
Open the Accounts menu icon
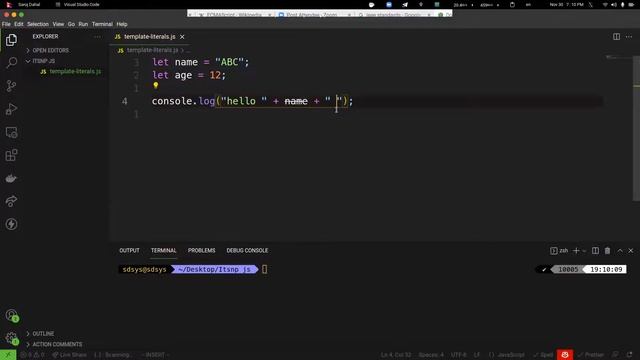(11, 315)
